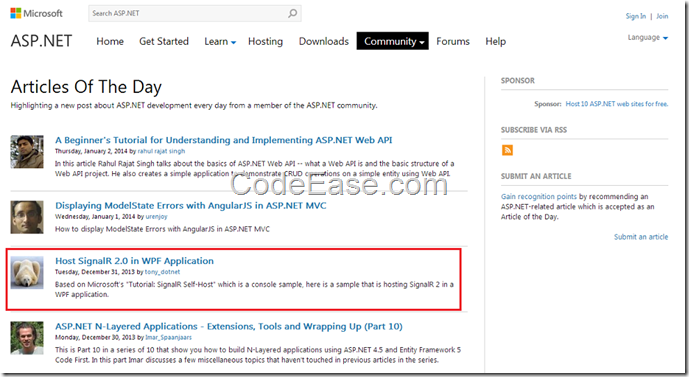Click the search magnifier icon
Image resolution: width=689 pixels, height=377 pixels.
pos(292,14)
